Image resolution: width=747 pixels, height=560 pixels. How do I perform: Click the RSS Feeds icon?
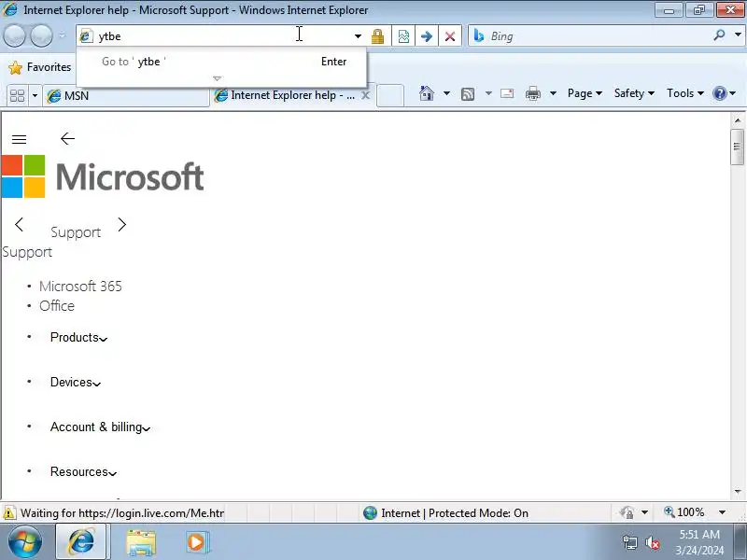point(468,94)
